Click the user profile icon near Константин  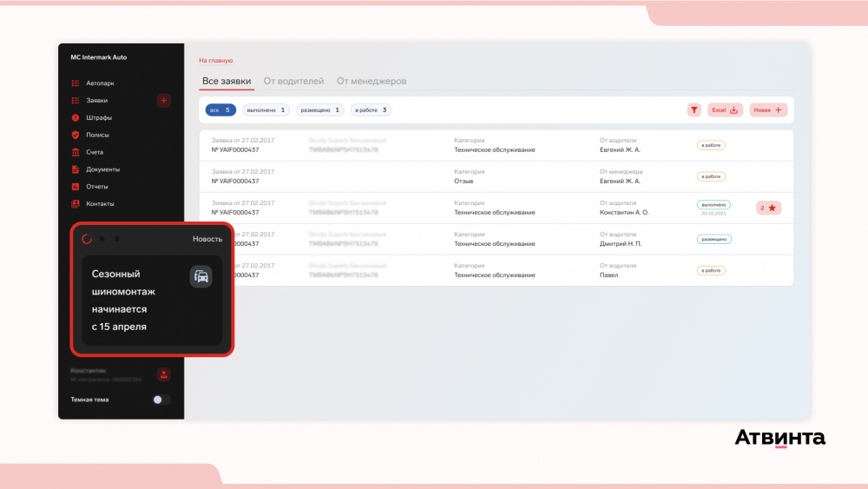163,375
